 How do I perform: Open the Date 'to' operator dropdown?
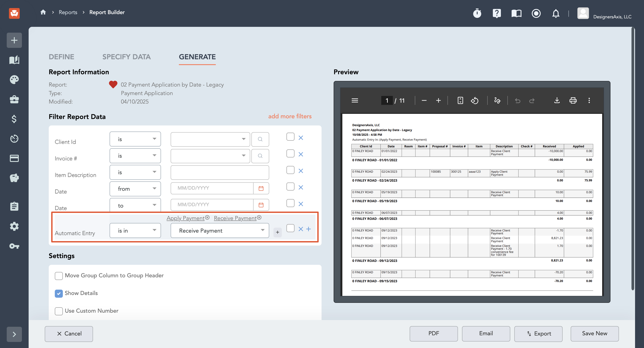point(135,205)
